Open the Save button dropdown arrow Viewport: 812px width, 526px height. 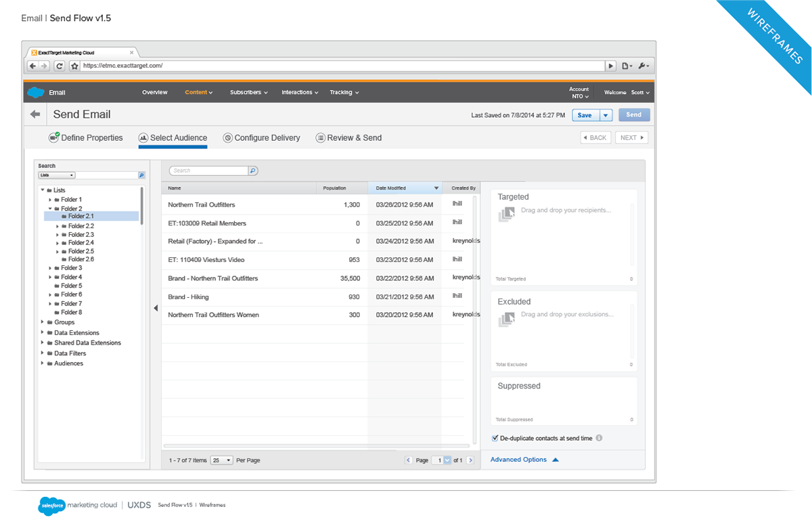[x=606, y=115]
